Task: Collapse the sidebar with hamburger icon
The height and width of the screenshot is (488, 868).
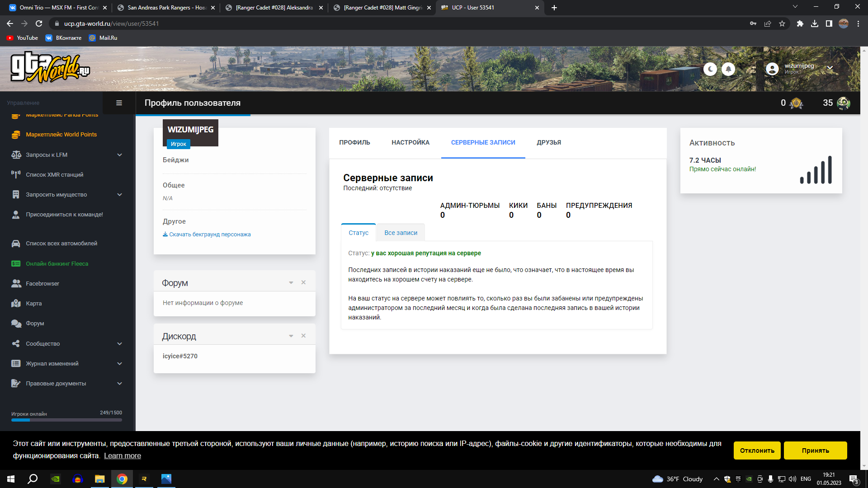Action: (119, 103)
